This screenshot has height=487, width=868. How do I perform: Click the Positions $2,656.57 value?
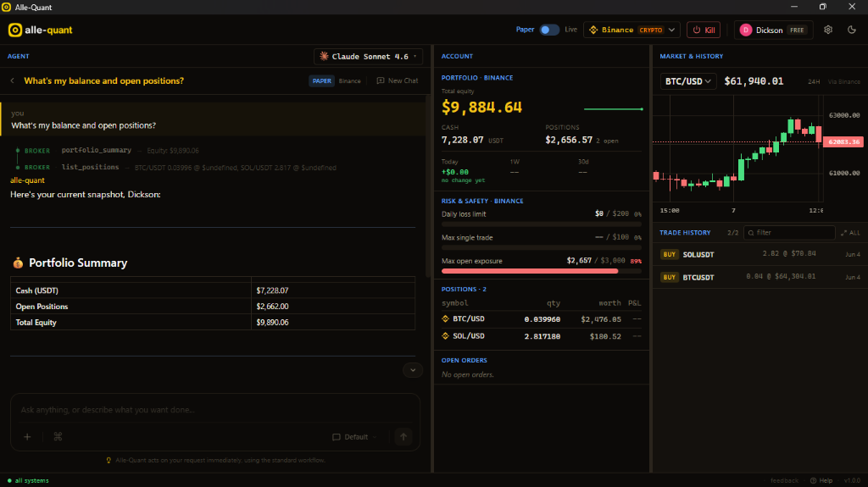(569, 141)
